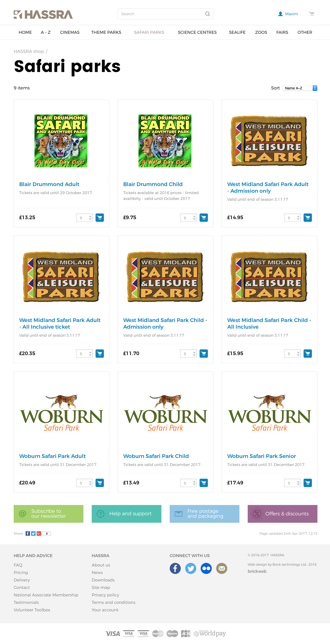
Task: Open the footer Twitter round icon
Action: (191, 569)
